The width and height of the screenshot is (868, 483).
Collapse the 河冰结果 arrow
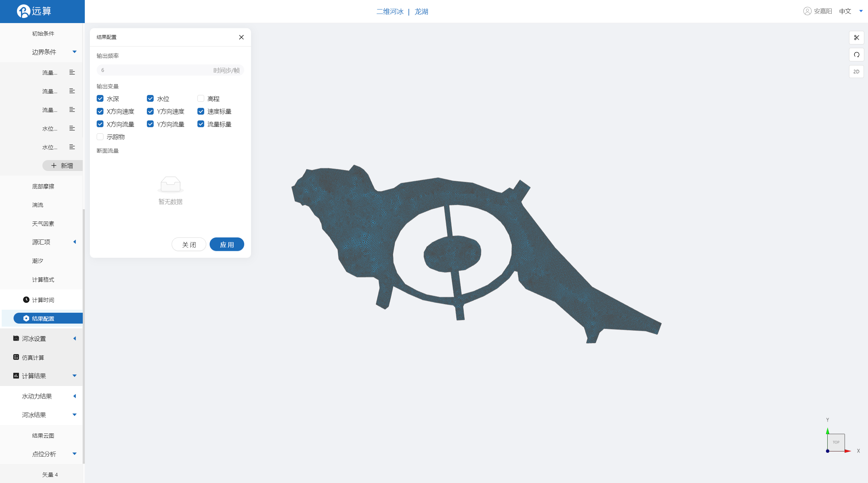click(x=75, y=415)
